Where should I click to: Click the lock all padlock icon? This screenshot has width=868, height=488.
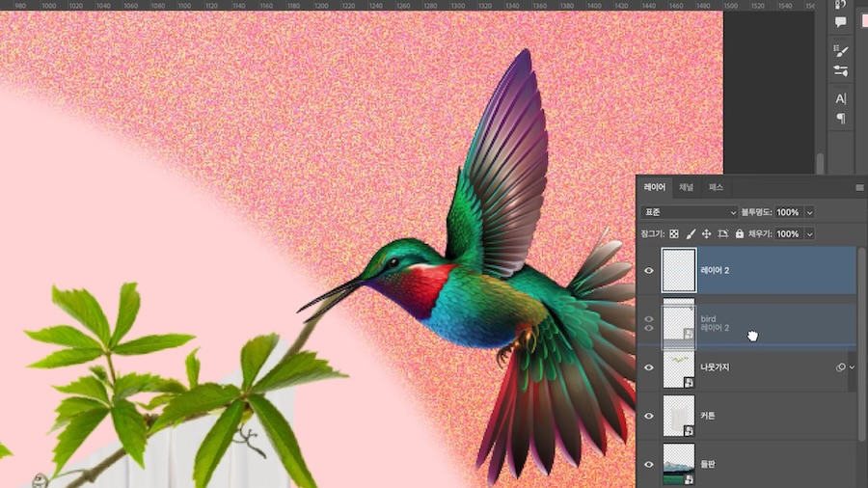point(740,234)
